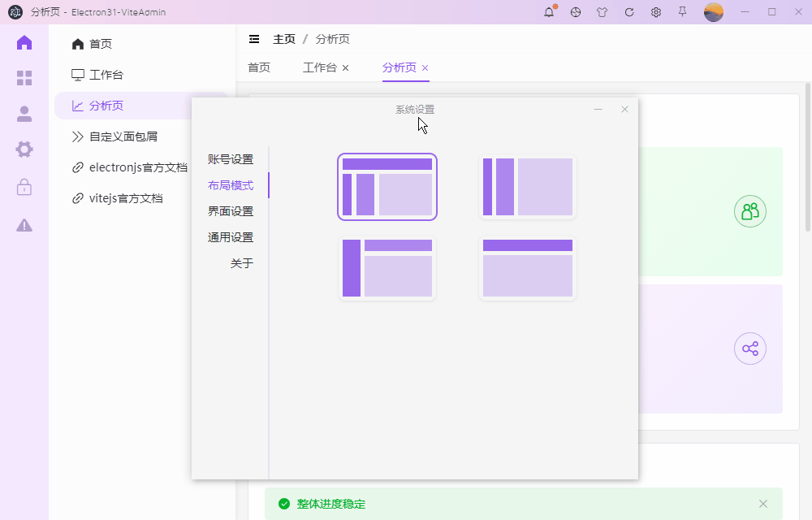Open the language globe icon in titlebar
Image resolution: width=812 pixels, height=520 pixels.
(576, 12)
